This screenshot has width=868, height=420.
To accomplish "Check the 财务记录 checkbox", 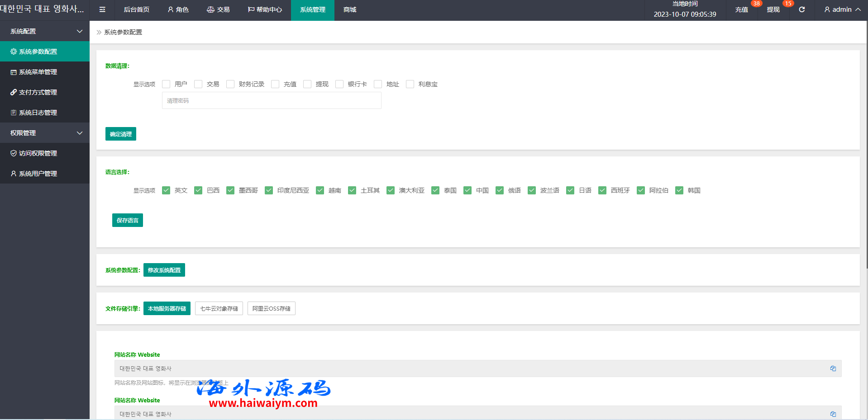I will [230, 84].
